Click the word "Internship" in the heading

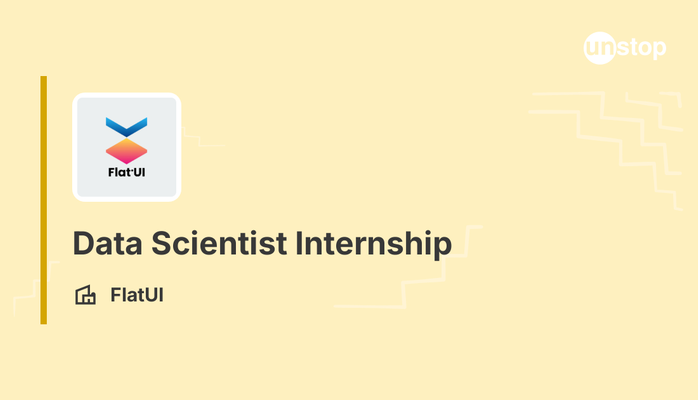coord(380,243)
